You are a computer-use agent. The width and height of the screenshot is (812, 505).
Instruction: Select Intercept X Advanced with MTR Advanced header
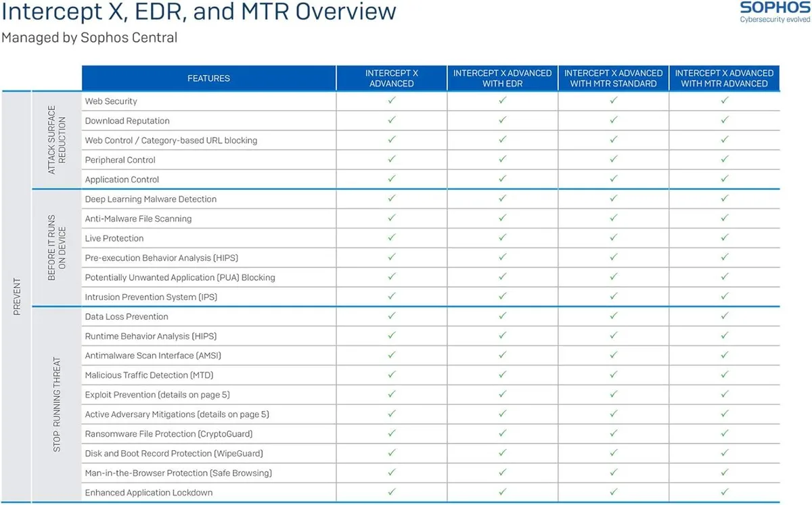(x=725, y=78)
